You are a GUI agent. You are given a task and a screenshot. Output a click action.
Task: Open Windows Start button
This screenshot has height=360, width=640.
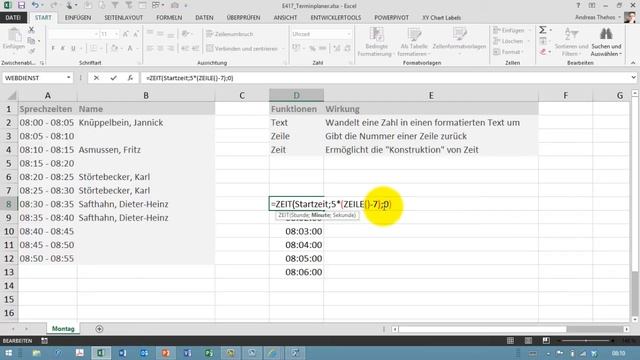9,353
